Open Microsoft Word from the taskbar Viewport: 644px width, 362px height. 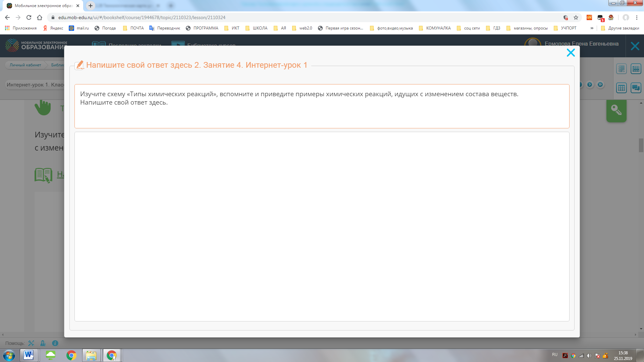(29, 355)
